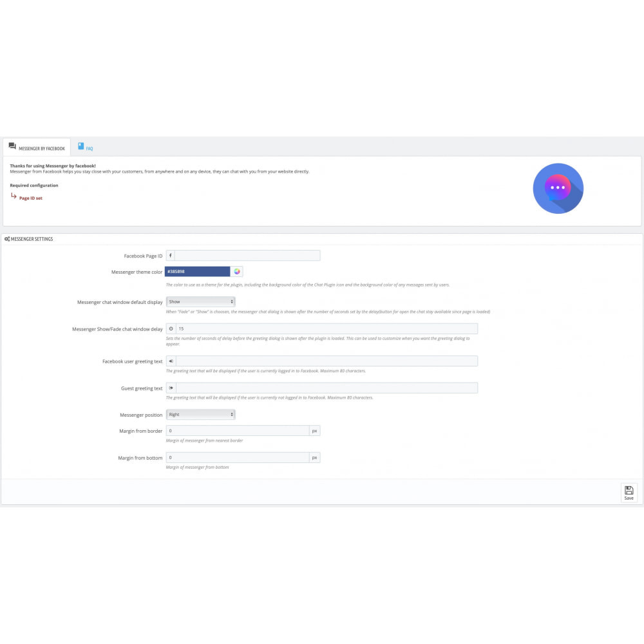The width and height of the screenshot is (644, 644).
Task: Click the red arrow beside Page ID set
Action: (14, 196)
